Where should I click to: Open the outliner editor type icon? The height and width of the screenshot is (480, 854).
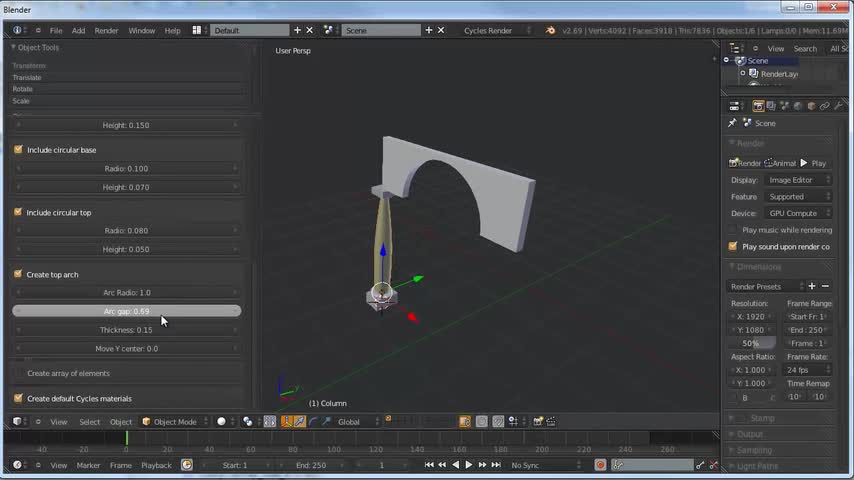734,48
